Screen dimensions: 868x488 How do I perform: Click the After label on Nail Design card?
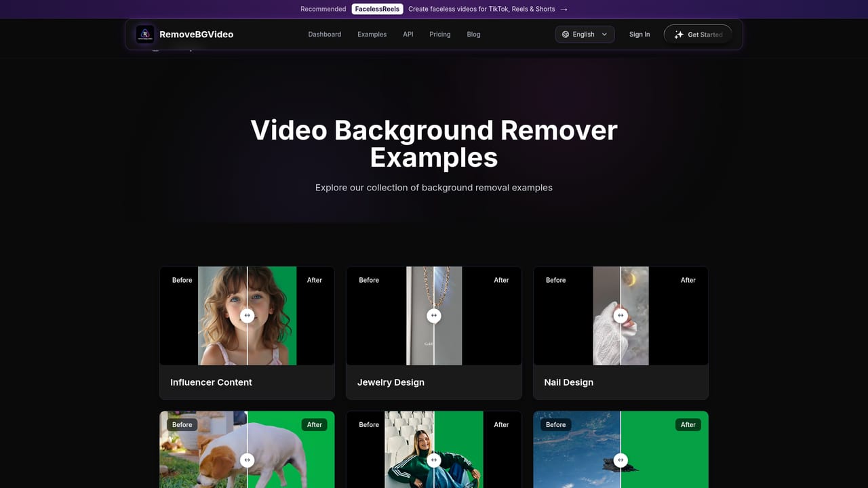(x=688, y=280)
